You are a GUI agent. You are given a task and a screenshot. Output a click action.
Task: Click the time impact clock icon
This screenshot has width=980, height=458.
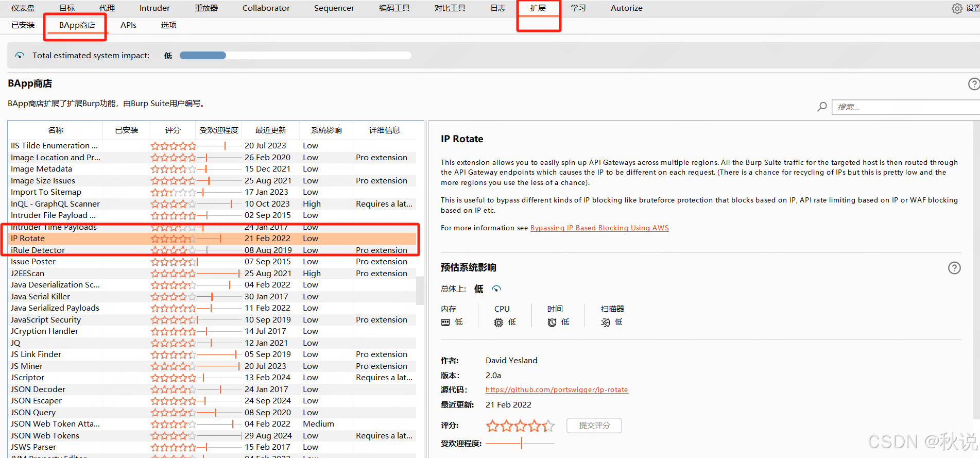pos(552,323)
